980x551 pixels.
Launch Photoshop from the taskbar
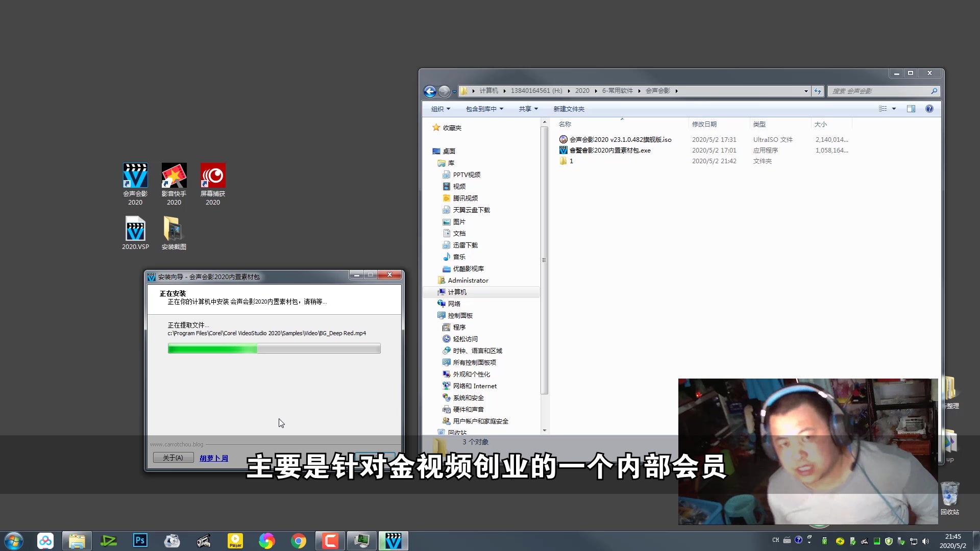(140, 540)
